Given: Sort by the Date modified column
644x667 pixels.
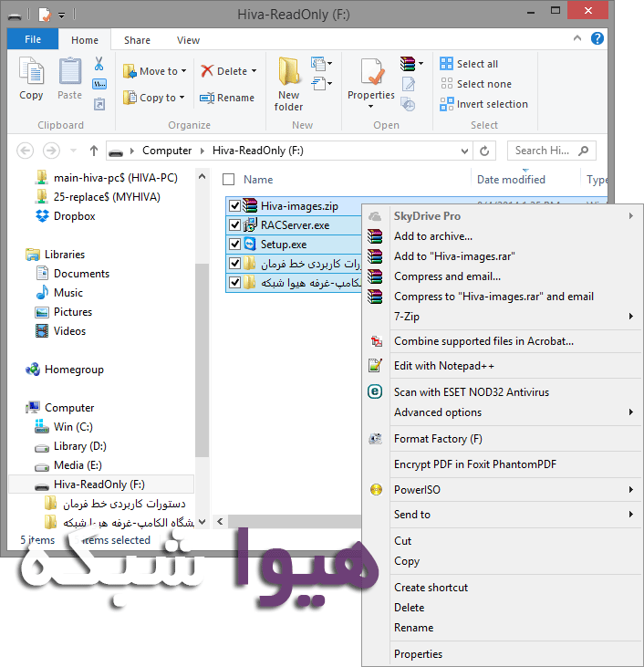Looking at the screenshot, I should pos(512,180).
